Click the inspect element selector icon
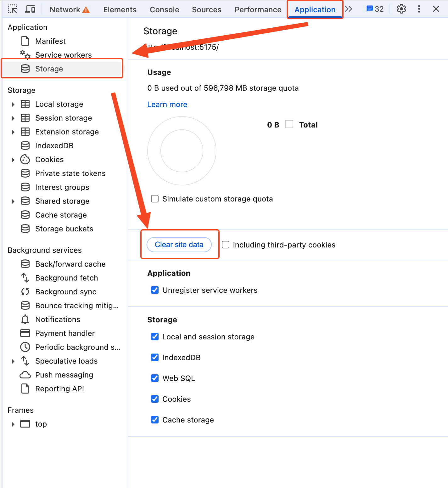Screen dimensions: 448x488 coord(13,9)
